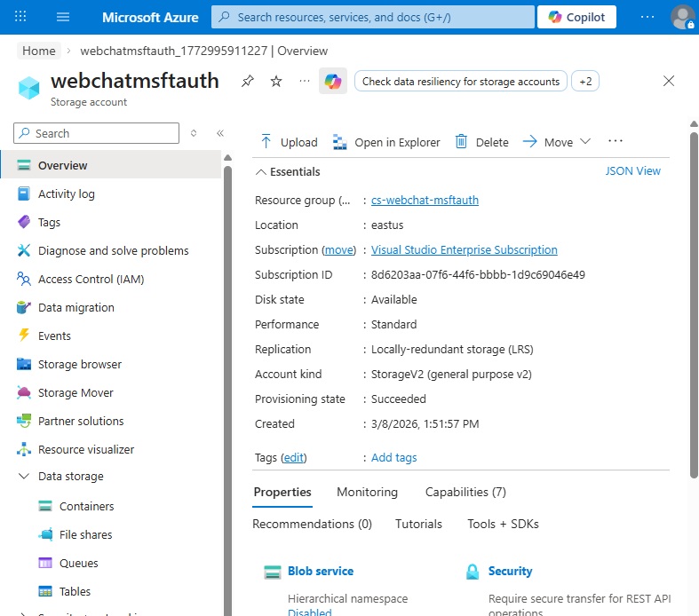The width and height of the screenshot is (699, 616).
Task: Click the JSON View link
Action: click(632, 170)
